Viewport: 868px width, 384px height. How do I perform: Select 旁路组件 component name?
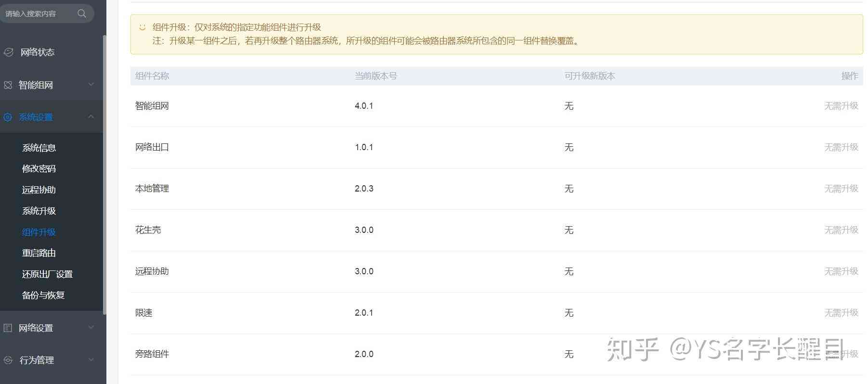pos(152,354)
